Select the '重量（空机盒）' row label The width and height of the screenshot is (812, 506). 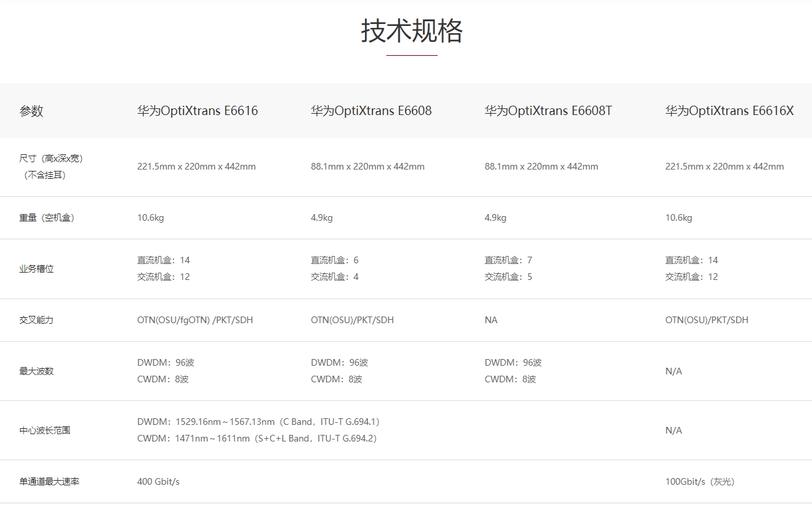point(47,218)
